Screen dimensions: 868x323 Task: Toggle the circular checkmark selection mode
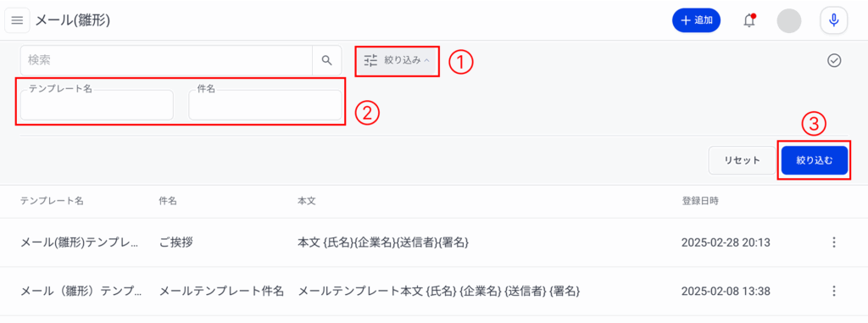click(x=834, y=61)
